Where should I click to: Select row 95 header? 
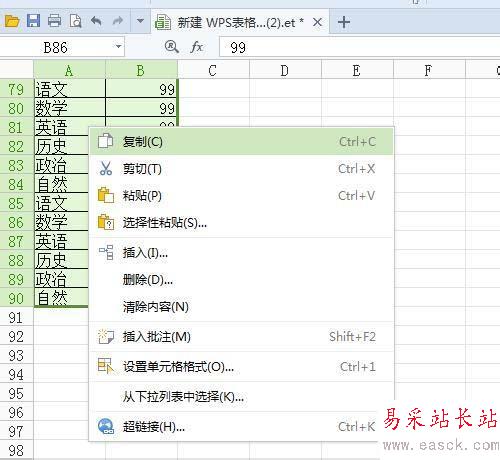[16, 393]
